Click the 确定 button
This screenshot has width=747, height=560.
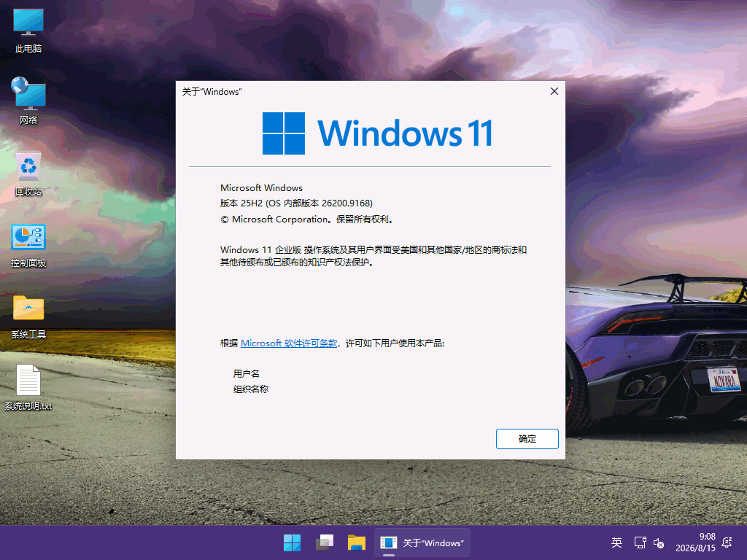coord(527,438)
